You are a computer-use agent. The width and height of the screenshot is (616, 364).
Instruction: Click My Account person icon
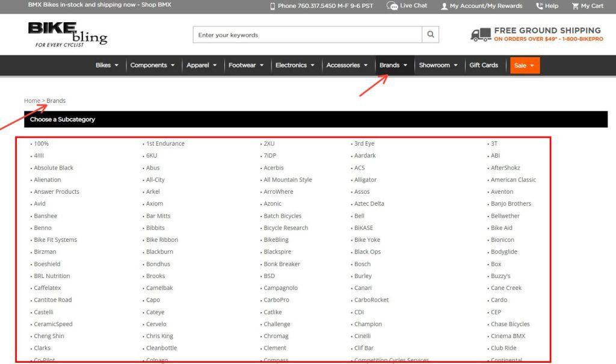[x=444, y=6]
